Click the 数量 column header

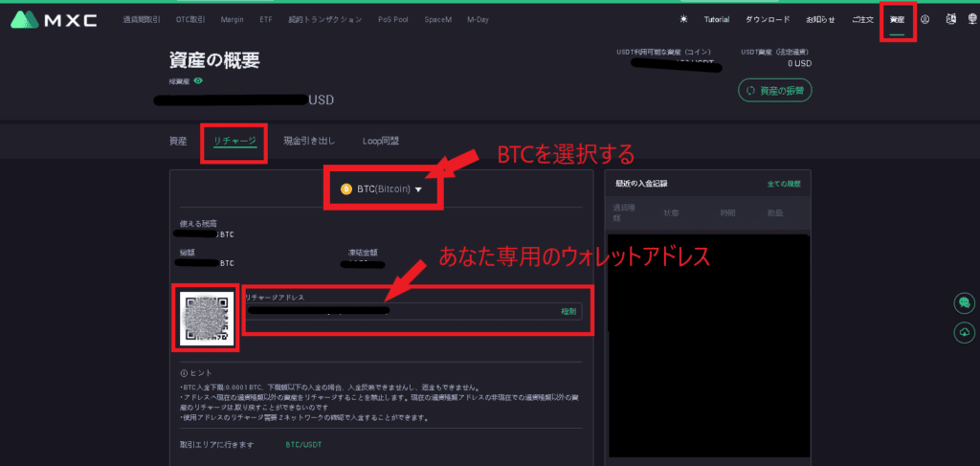(x=775, y=213)
